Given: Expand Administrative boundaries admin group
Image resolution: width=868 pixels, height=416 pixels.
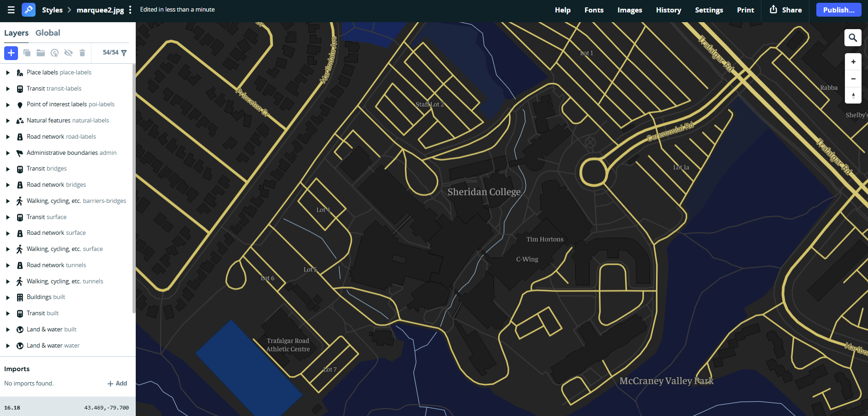Looking at the screenshot, I should 8,153.
